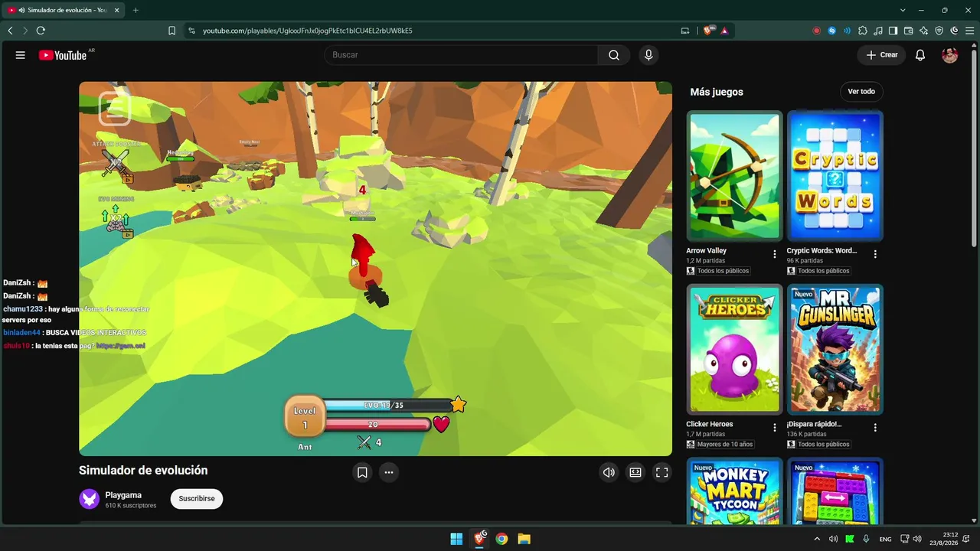This screenshot has width=980, height=551.
Task: Open the YouTube guide hamburger menu
Action: tap(21, 55)
